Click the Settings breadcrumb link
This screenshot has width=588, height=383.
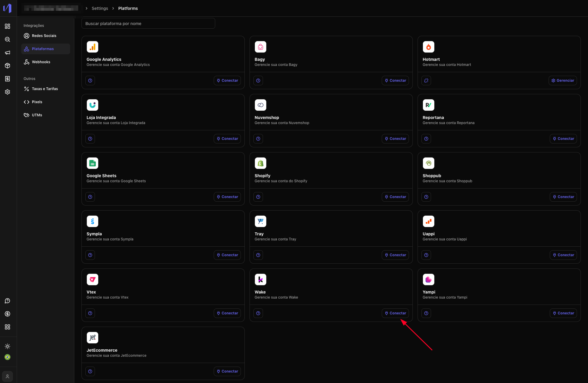[x=100, y=8]
